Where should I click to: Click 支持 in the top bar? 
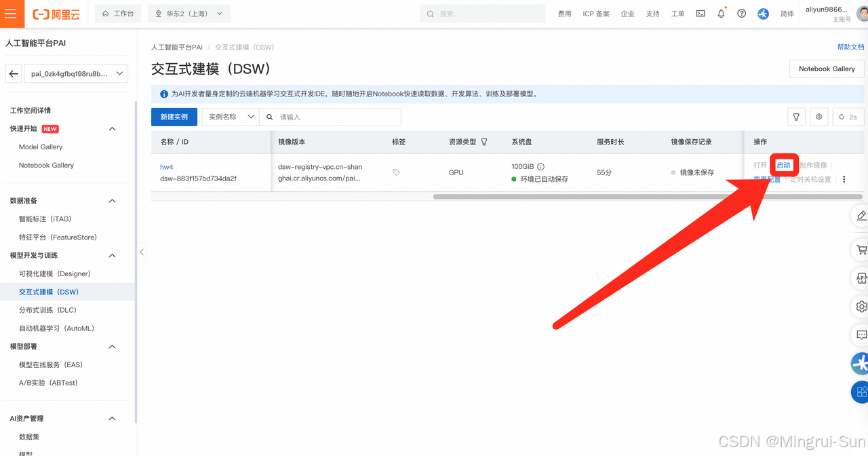click(652, 14)
